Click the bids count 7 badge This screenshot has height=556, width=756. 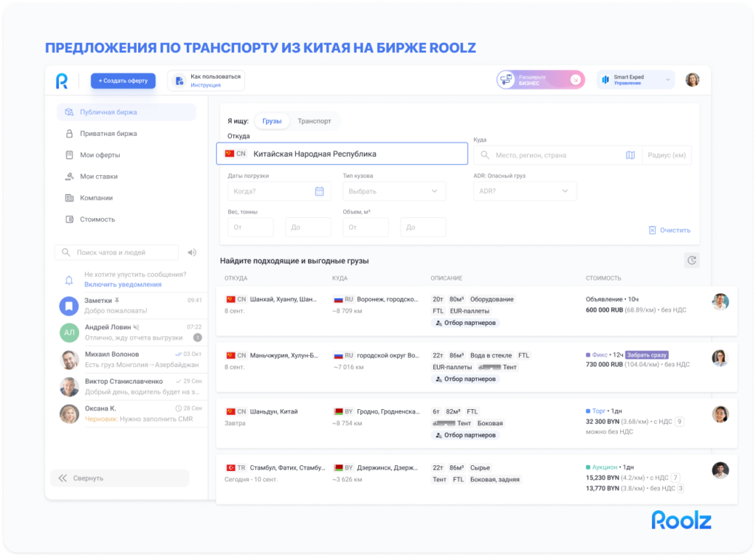click(x=676, y=478)
